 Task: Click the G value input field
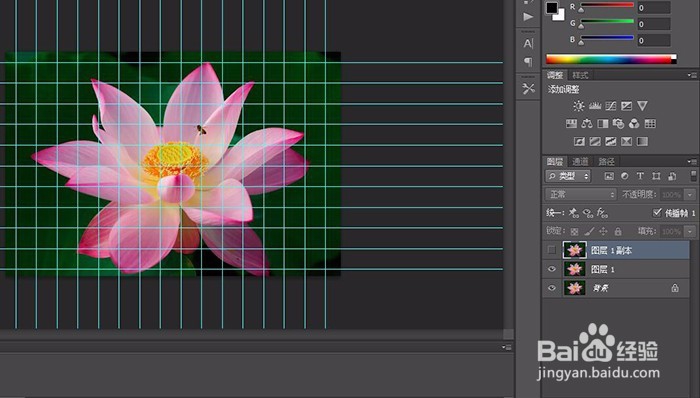(654, 24)
